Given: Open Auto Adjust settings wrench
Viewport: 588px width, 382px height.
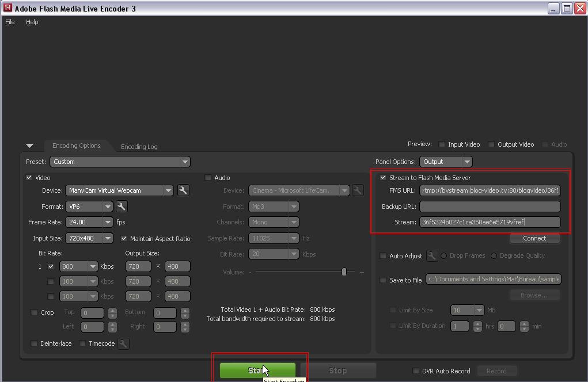Looking at the screenshot, I should coord(431,256).
